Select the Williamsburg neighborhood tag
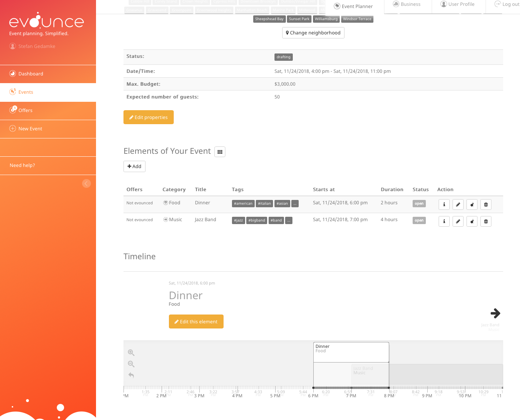 pos(326,19)
